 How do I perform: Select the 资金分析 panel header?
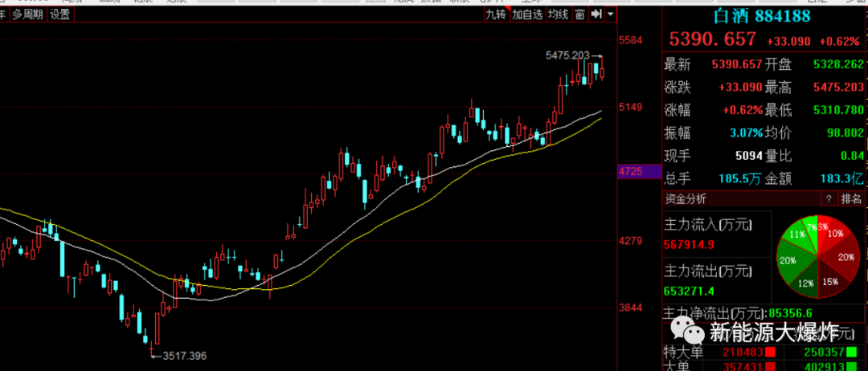(686, 198)
